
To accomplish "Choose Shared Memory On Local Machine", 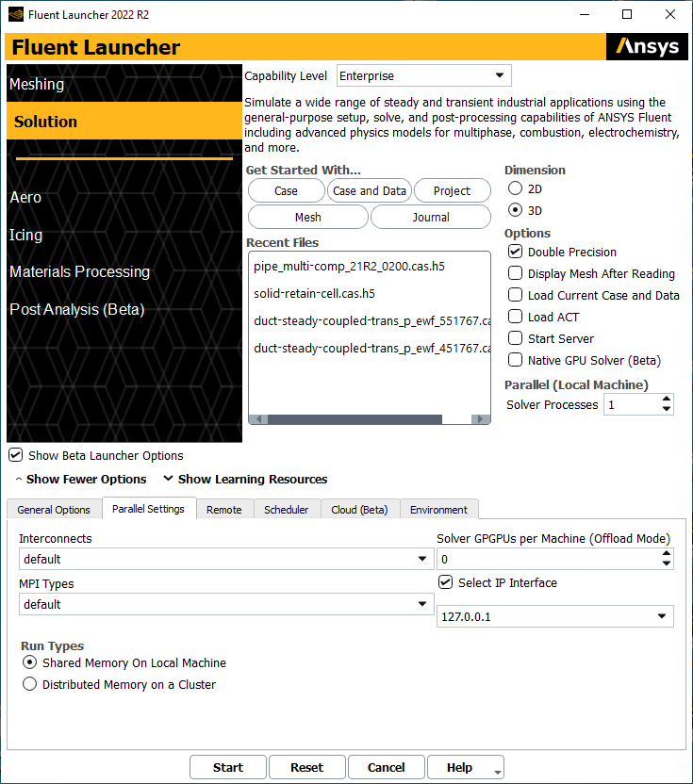I will coord(29,662).
